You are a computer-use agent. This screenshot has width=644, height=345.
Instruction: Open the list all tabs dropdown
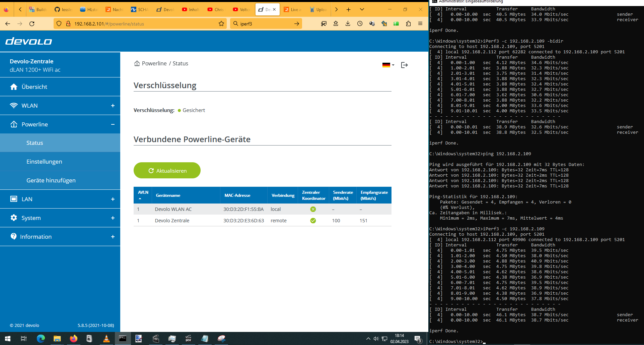click(362, 9)
